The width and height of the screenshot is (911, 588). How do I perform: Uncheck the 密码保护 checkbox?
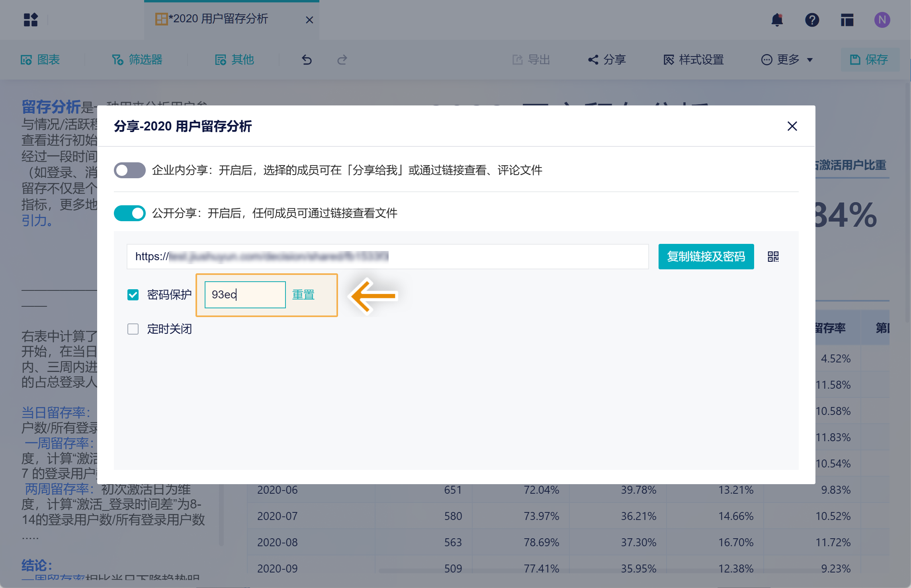(133, 295)
